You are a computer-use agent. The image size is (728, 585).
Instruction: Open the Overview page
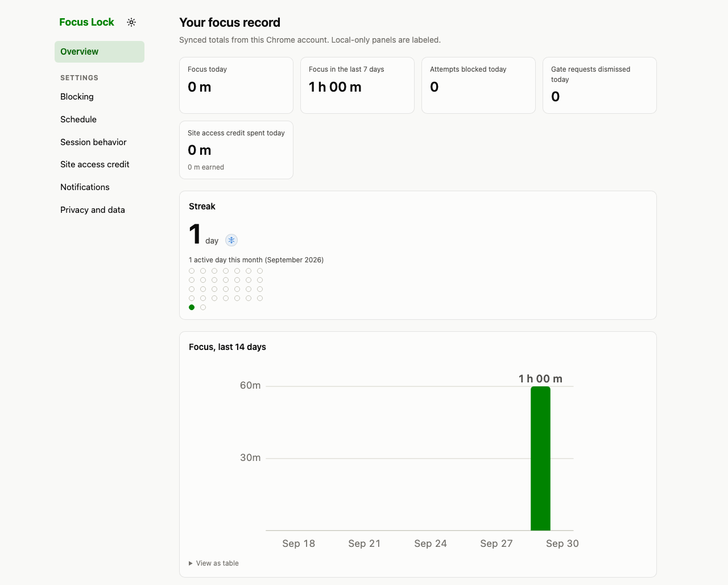pos(100,52)
